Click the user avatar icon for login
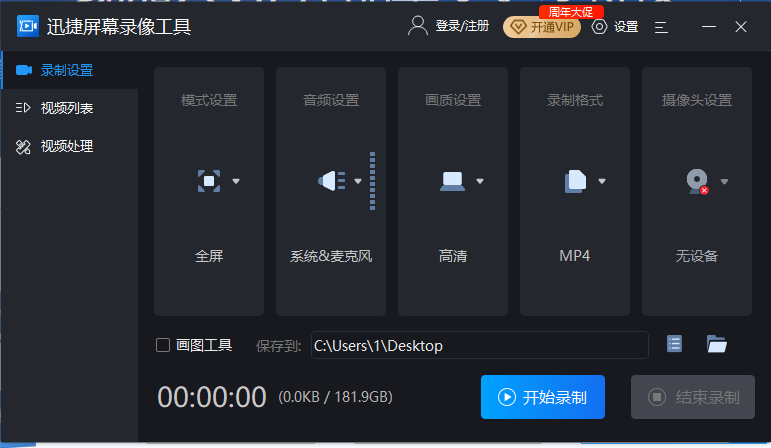The width and height of the screenshot is (771, 448). coord(417,26)
